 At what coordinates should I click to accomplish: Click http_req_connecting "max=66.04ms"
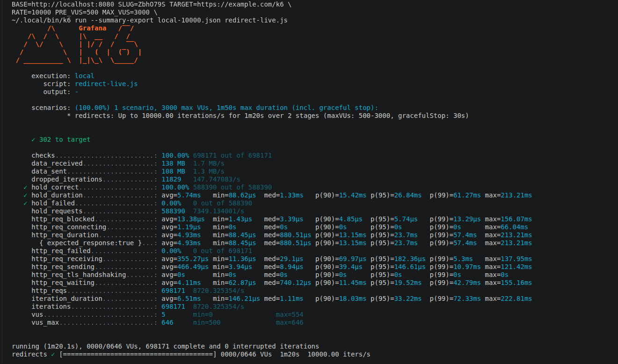click(506, 227)
